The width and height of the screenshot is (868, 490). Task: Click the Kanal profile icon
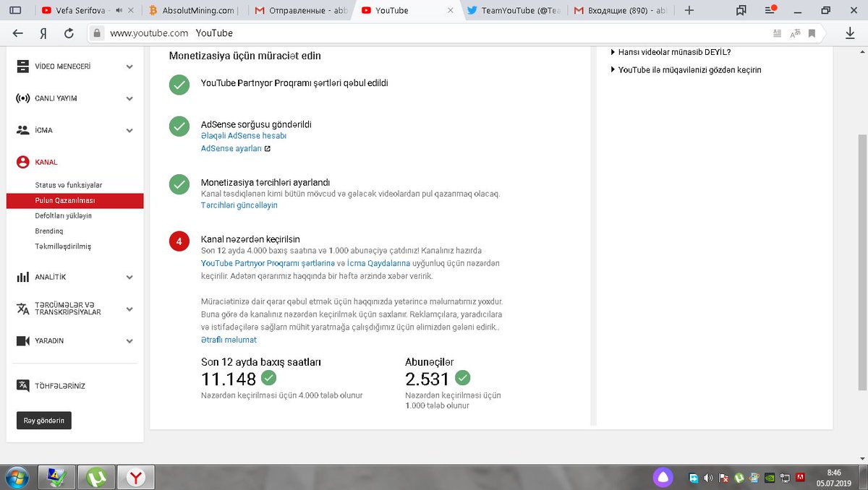(x=22, y=162)
